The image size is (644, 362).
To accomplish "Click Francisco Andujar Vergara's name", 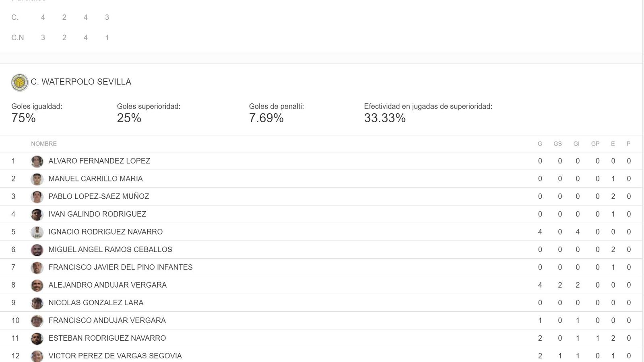I will click(107, 320).
